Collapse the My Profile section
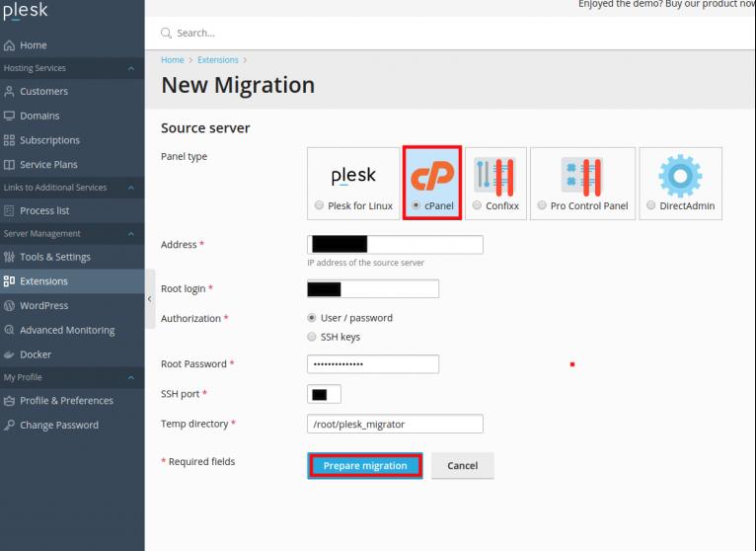756x551 pixels. click(131, 377)
